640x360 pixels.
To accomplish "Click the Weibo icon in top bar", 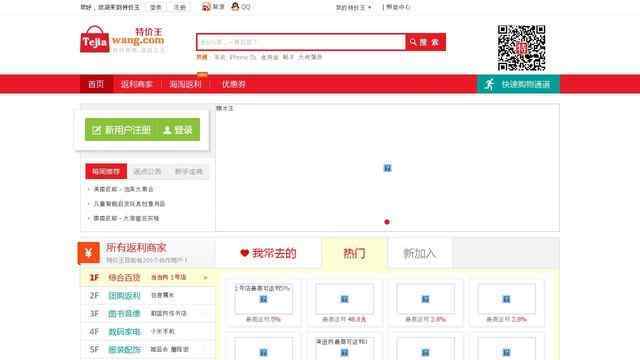I will 206,7.
